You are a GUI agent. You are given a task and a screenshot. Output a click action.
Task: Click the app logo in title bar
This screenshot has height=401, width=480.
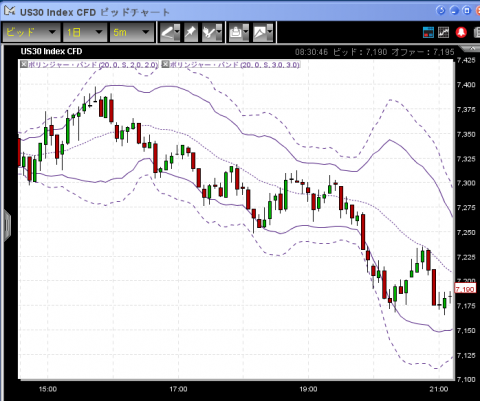coord(9,11)
